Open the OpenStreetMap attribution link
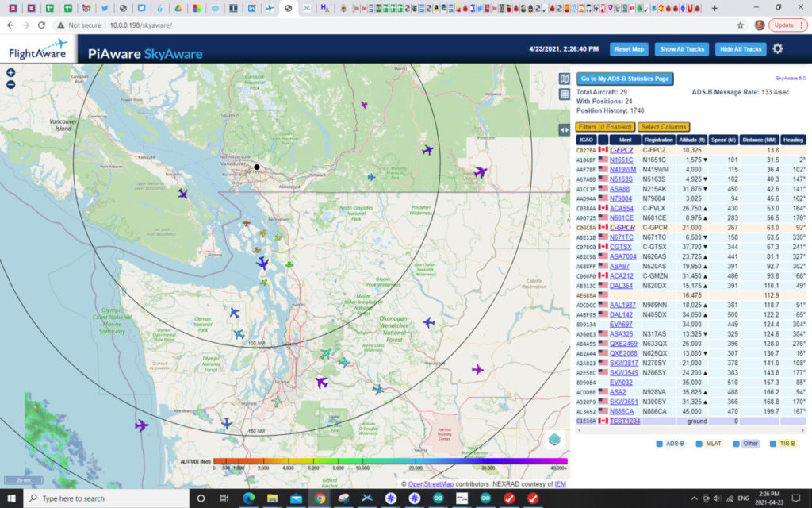 (x=431, y=484)
